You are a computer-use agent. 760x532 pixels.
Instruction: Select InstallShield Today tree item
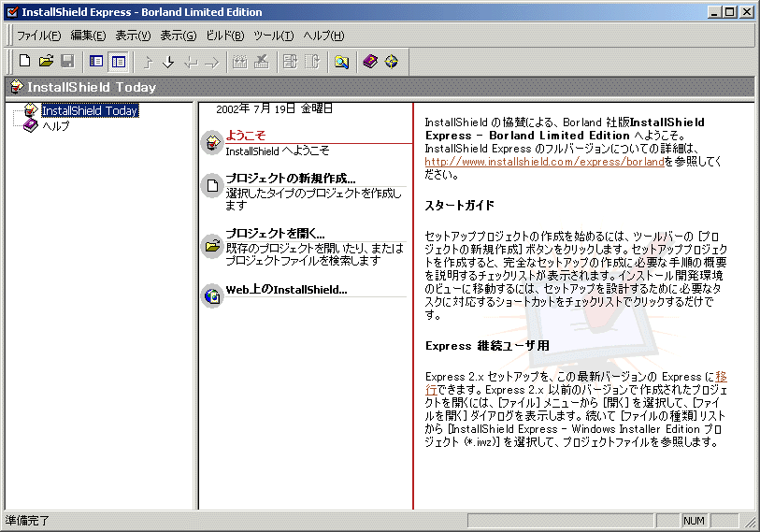90,110
